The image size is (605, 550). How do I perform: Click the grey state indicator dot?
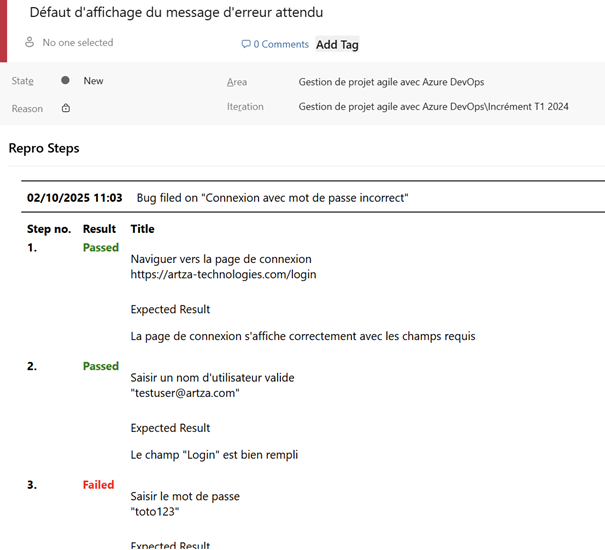point(65,81)
